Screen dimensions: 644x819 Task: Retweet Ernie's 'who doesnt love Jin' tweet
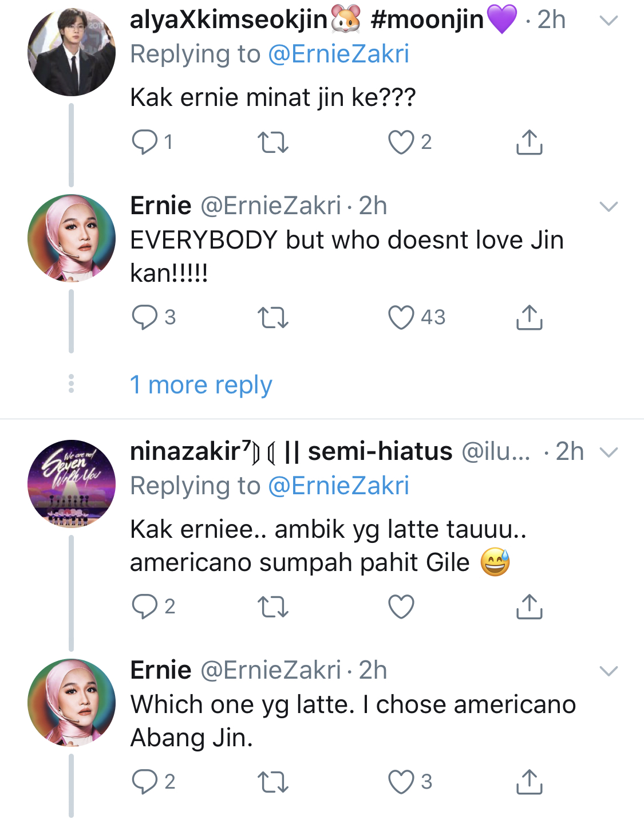point(273,317)
